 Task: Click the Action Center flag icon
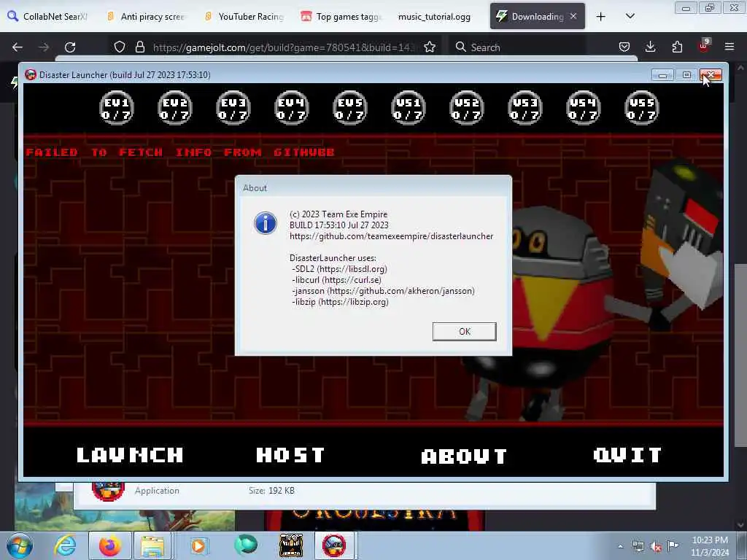click(673, 546)
